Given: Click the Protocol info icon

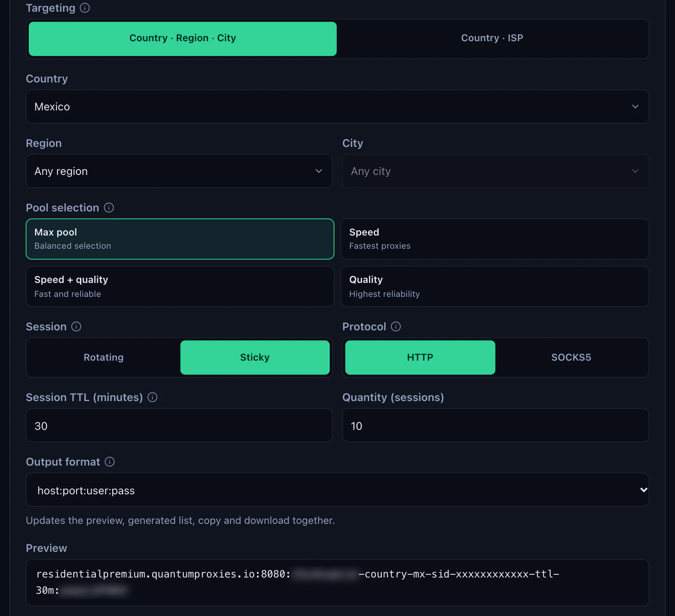Looking at the screenshot, I should [x=396, y=326].
